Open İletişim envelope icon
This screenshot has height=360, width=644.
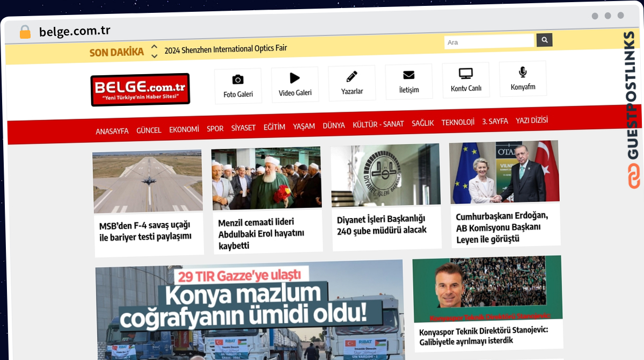point(409,75)
